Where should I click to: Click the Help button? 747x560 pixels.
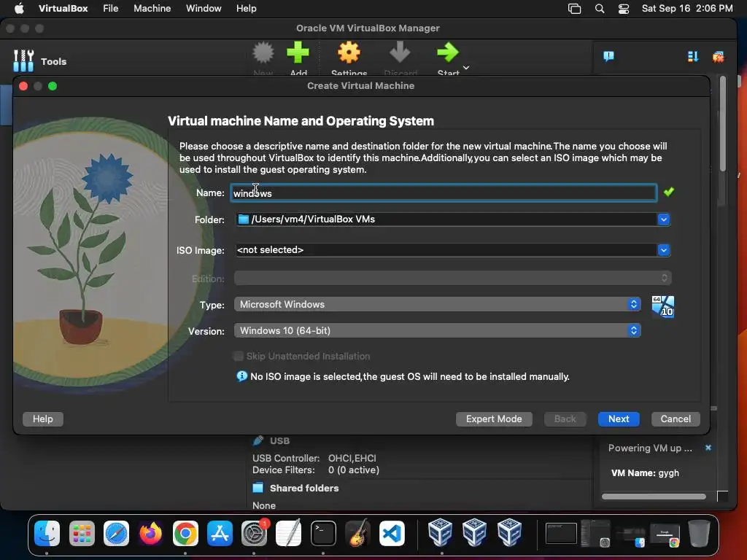pyautogui.click(x=43, y=419)
